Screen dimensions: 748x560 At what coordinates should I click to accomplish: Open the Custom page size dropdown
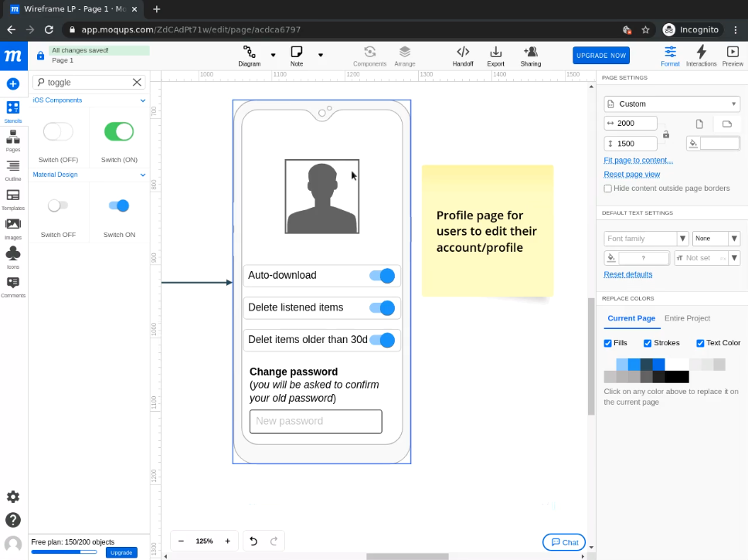[671, 104]
